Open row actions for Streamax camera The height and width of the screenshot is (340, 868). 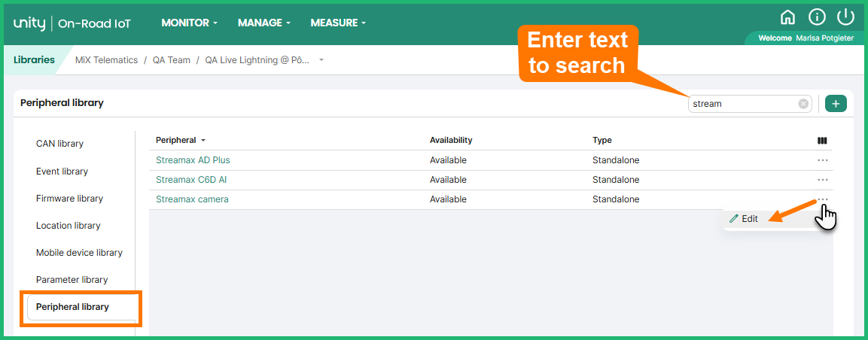point(823,199)
